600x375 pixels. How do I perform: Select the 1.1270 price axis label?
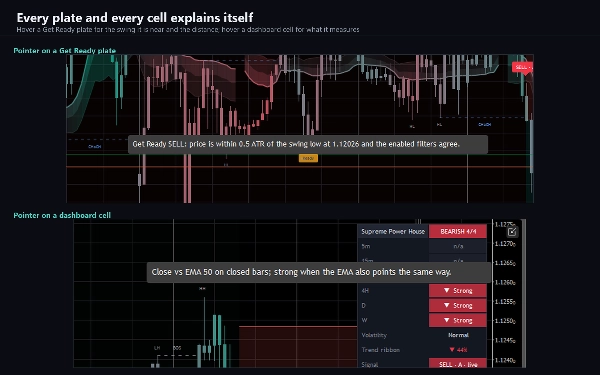click(505, 244)
